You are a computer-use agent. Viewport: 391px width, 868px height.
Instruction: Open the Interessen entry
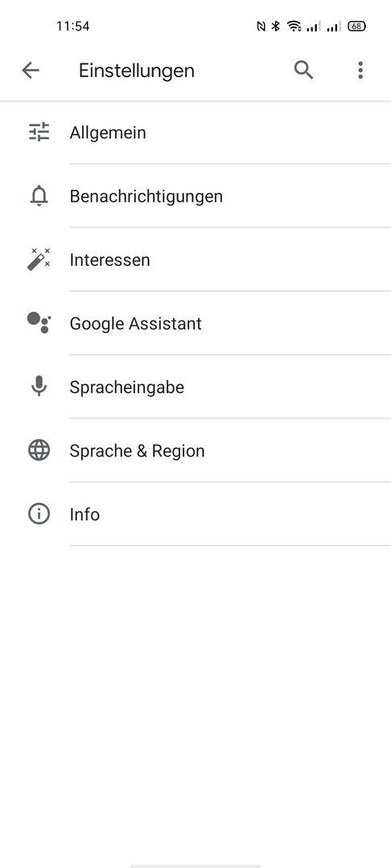pyautogui.click(x=195, y=260)
